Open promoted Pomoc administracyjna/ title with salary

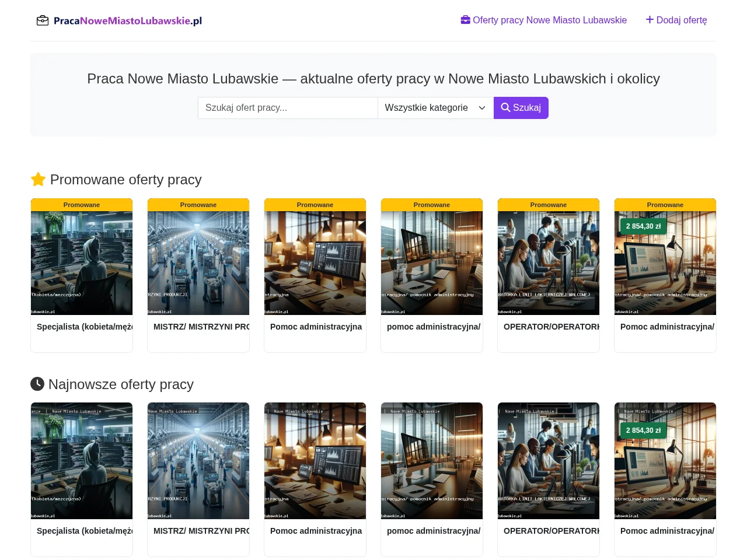[667, 327]
